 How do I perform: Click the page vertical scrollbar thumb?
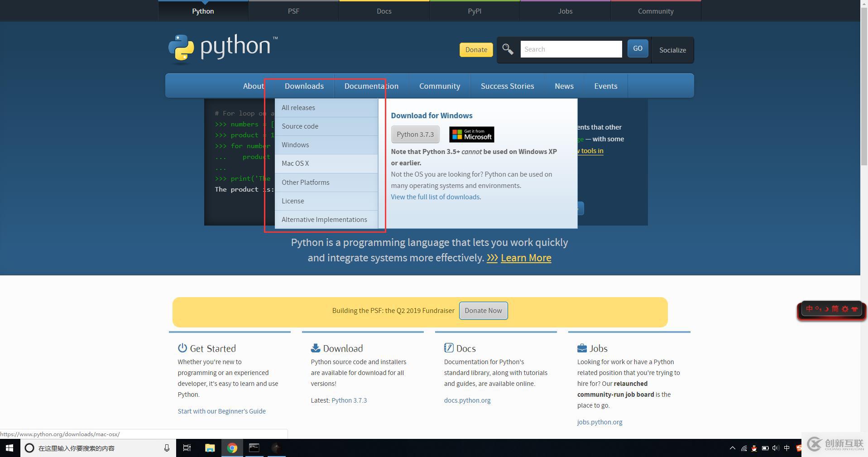864,87
